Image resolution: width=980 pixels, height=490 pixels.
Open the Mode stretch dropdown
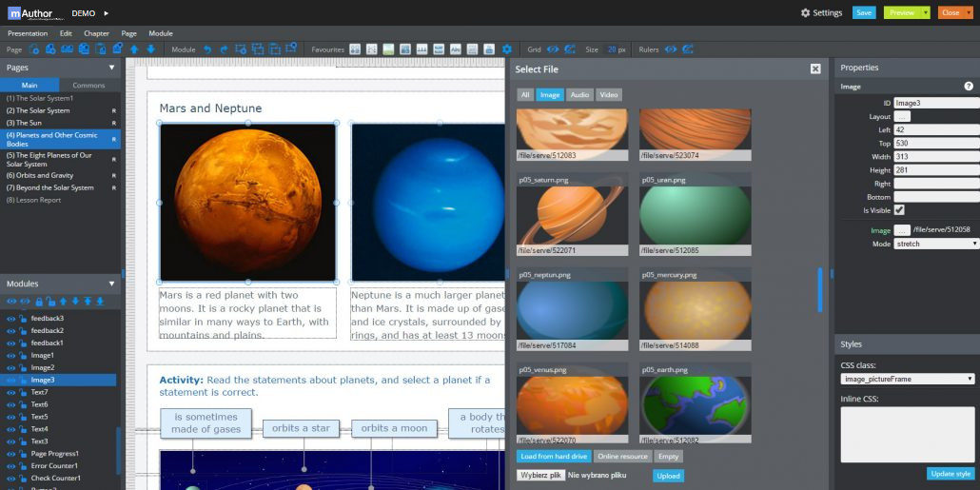(936, 244)
